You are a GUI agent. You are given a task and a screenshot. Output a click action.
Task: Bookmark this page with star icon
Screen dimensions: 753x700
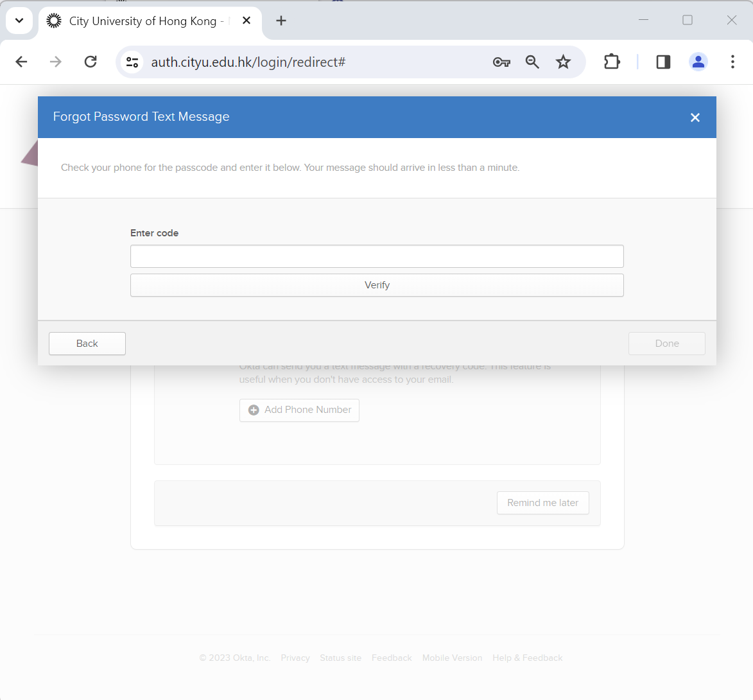[563, 62]
